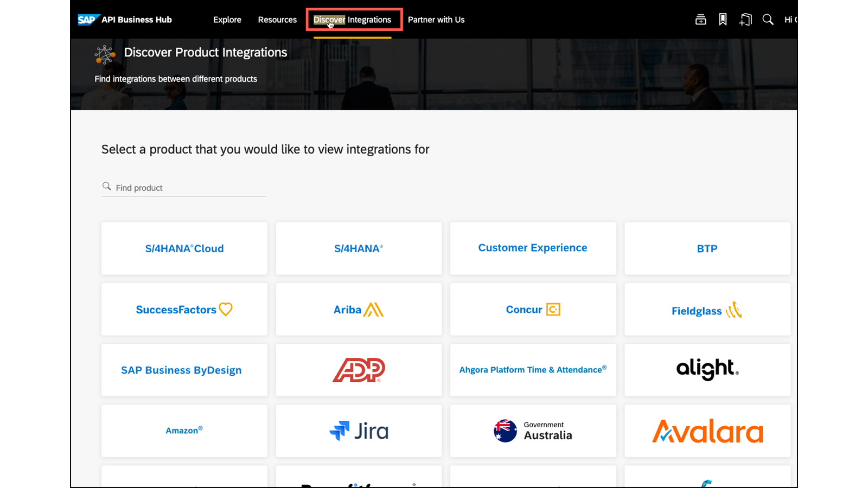Focus the Find product search field
868x488 pixels.
tap(183, 188)
